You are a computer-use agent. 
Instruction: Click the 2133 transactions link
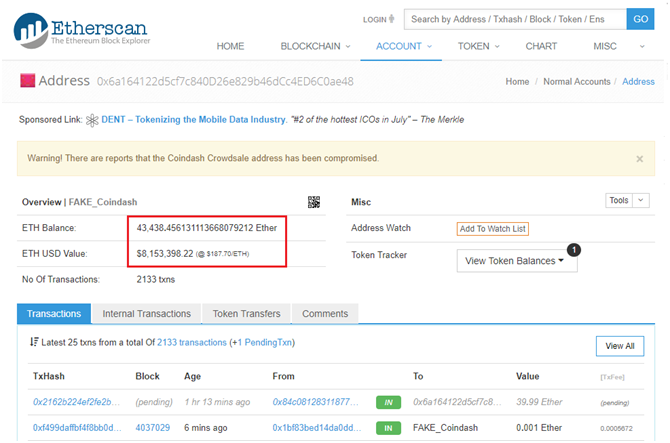coord(192,343)
